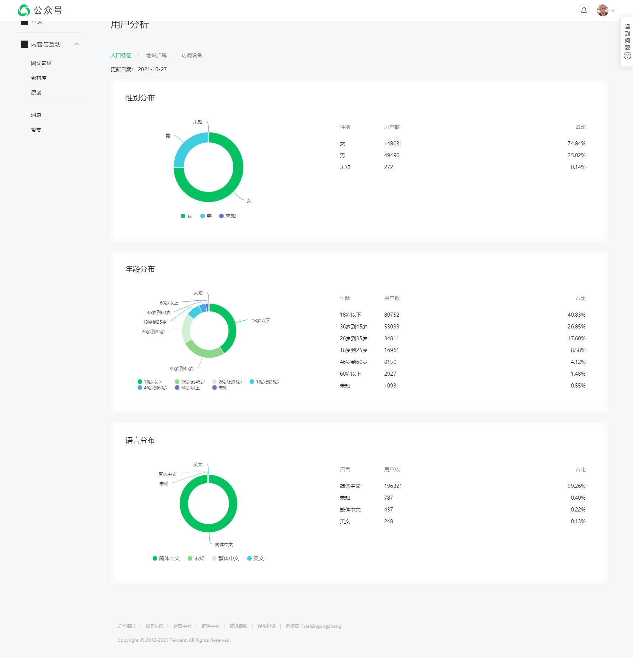This screenshot has height=672, width=633.
Task: Open 图文素材 in the sidebar
Action: [x=41, y=63]
